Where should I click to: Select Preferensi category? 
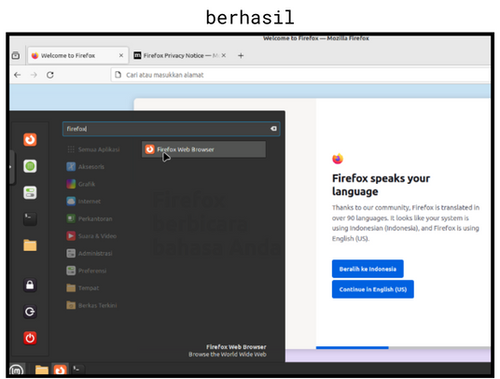click(x=86, y=271)
